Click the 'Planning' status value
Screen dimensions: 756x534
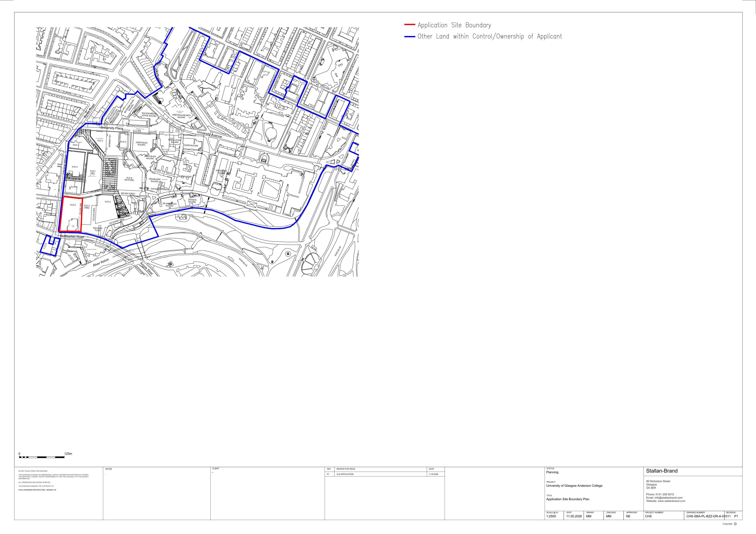pos(552,472)
